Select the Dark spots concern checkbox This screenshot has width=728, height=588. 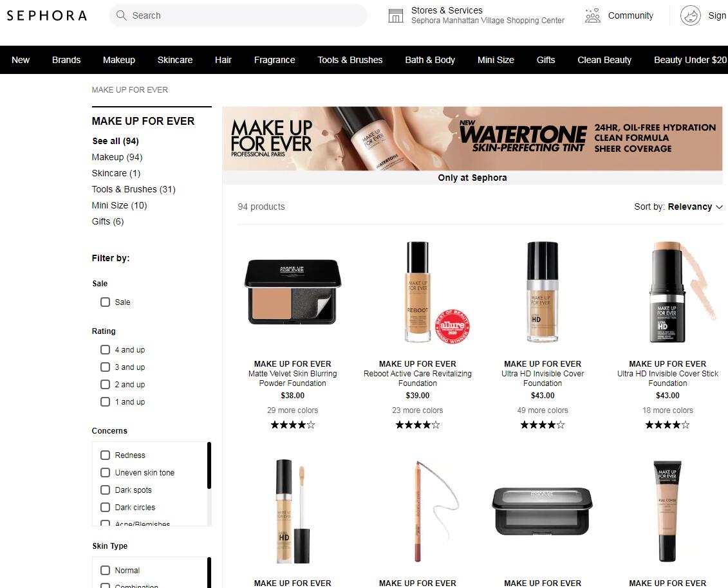pos(106,490)
